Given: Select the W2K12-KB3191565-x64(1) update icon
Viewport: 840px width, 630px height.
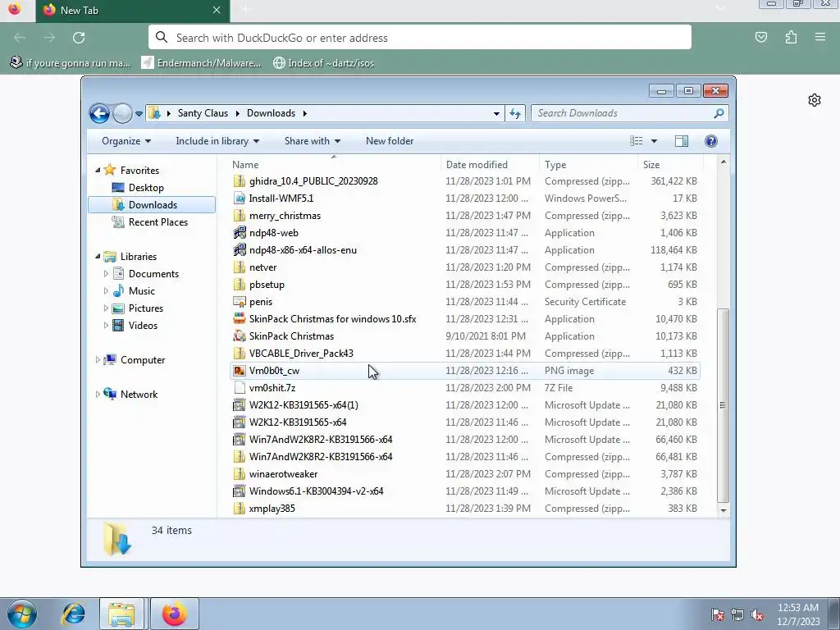Looking at the screenshot, I should point(240,405).
